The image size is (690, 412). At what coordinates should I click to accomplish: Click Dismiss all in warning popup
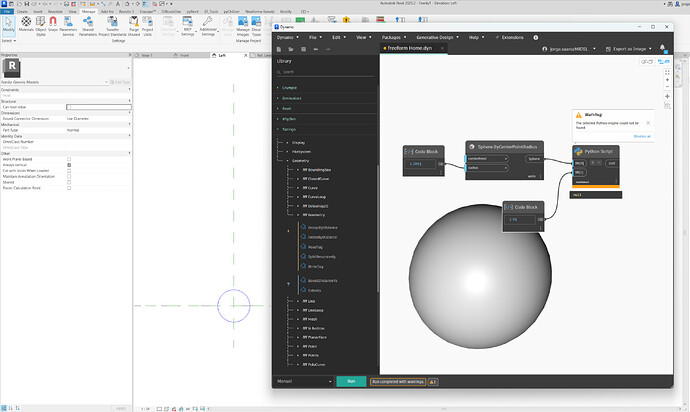(642, 136)
